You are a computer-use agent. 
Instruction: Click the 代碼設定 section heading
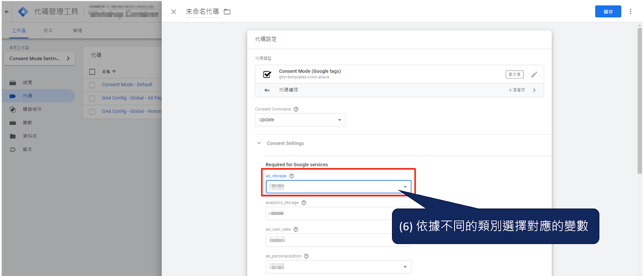tap(266, 39)
